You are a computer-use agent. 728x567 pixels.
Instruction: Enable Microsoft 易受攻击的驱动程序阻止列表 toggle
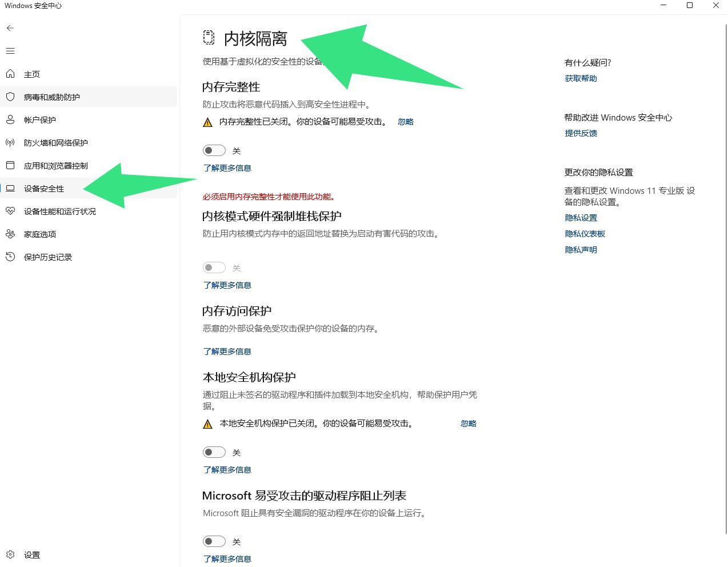coord(214,541)
